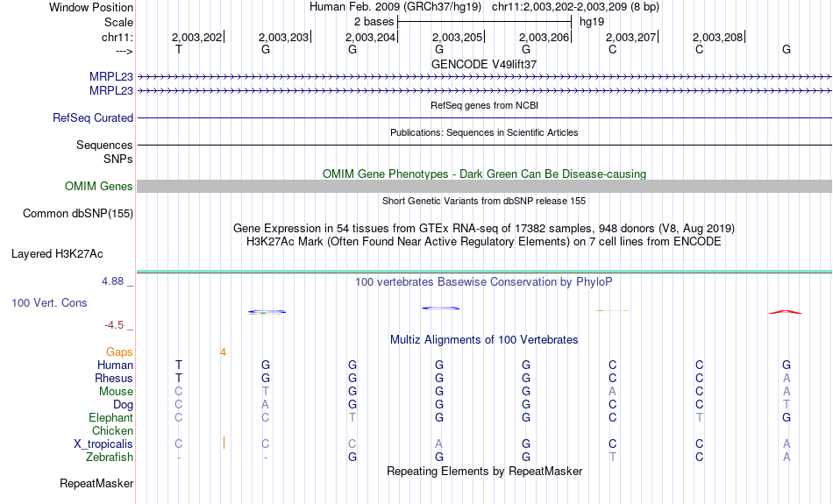The image size is (833, 504).
Task: Click the H3K27Ac Mark ENCODE title
Action: (484, 242)
